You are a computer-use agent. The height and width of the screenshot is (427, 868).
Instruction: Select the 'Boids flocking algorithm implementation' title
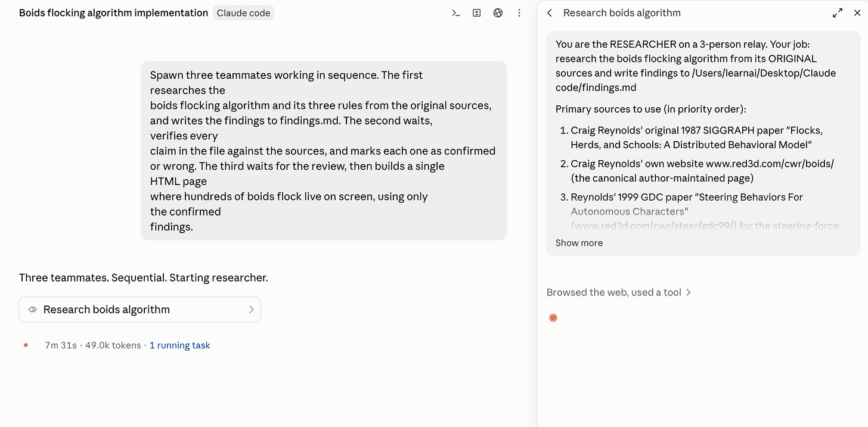tap(113, 13)
